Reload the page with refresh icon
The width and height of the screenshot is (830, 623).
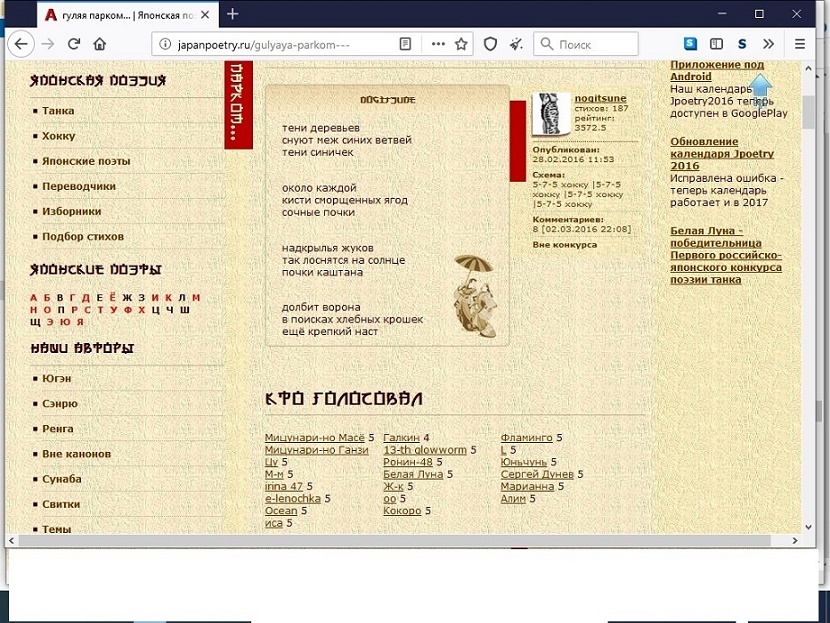74,44
